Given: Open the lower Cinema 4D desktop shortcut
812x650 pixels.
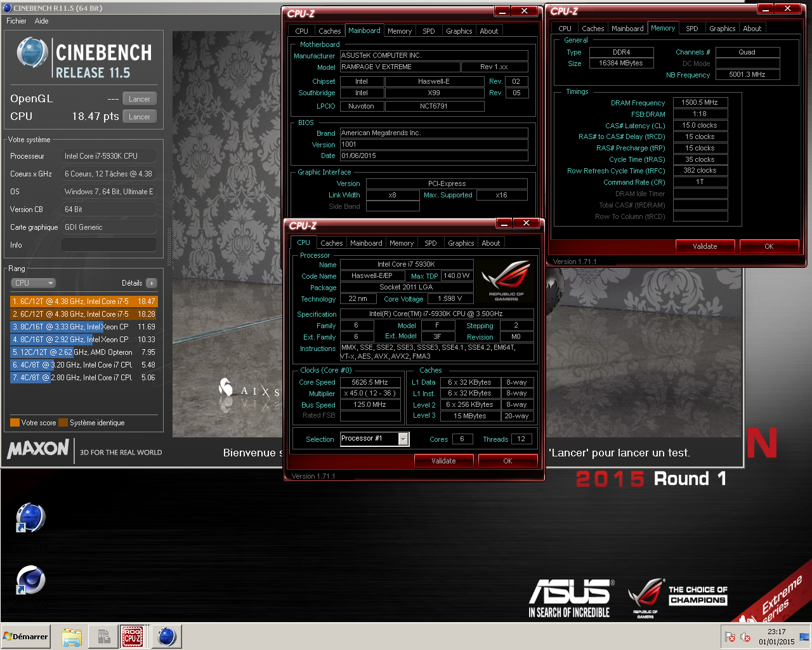Looking at the screenshot, I should [x=30, y=580].
